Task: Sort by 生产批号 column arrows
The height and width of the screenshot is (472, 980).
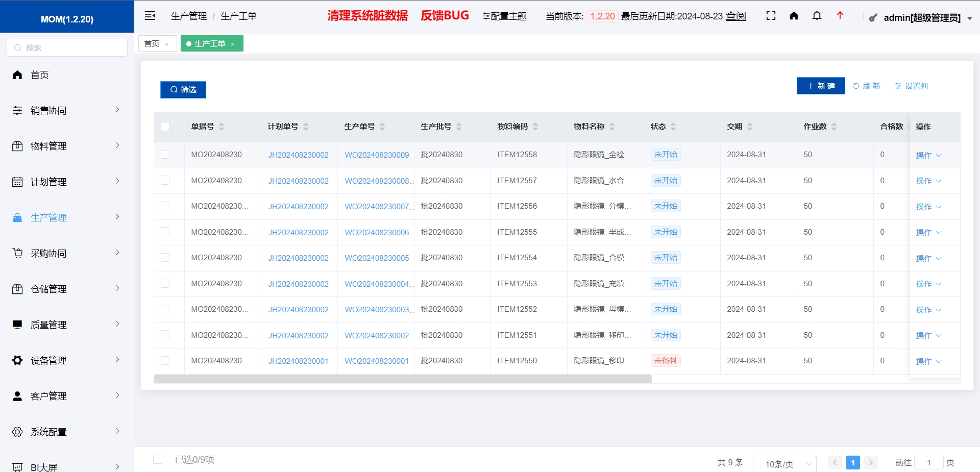Action: (459, 127)
